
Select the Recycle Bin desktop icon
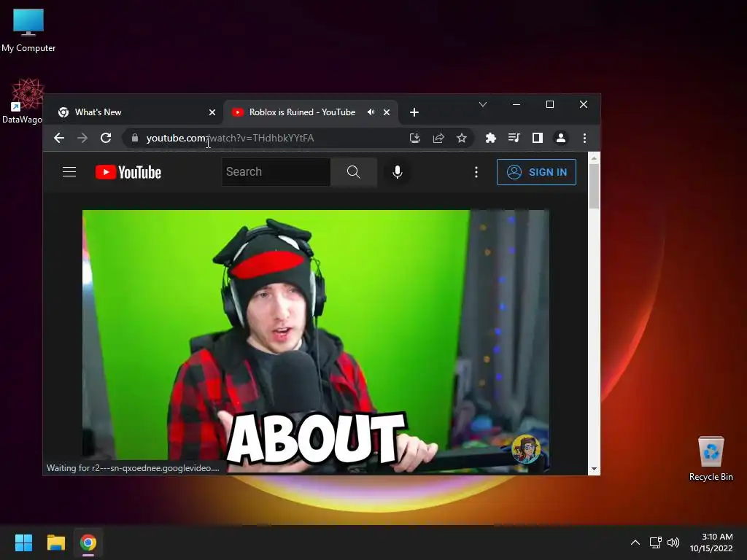tap(711, 459)
